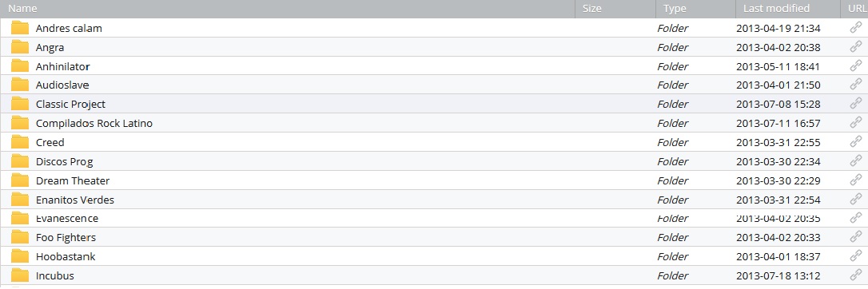Viewport: 868px width, 289px height.
Task: Click the Enanitos Verdes link icon
Action: [856, 200]
